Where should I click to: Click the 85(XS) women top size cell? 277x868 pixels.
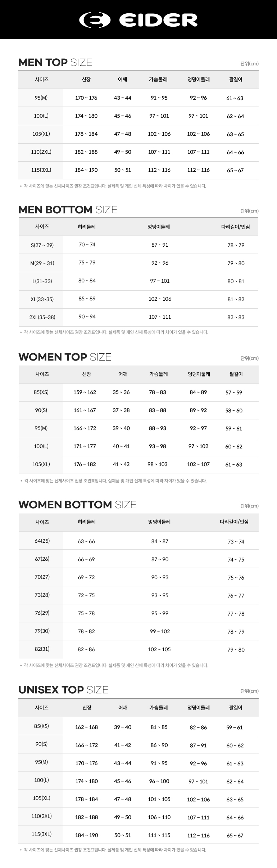point(41,392)
